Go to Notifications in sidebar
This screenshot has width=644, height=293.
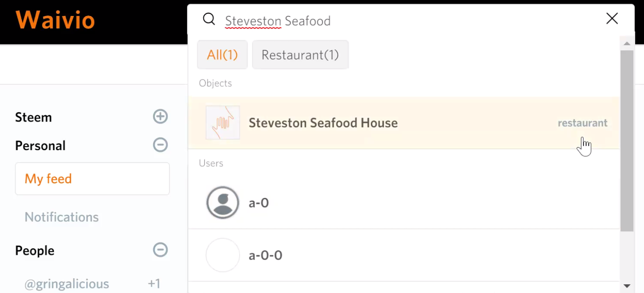pos(62,217)
